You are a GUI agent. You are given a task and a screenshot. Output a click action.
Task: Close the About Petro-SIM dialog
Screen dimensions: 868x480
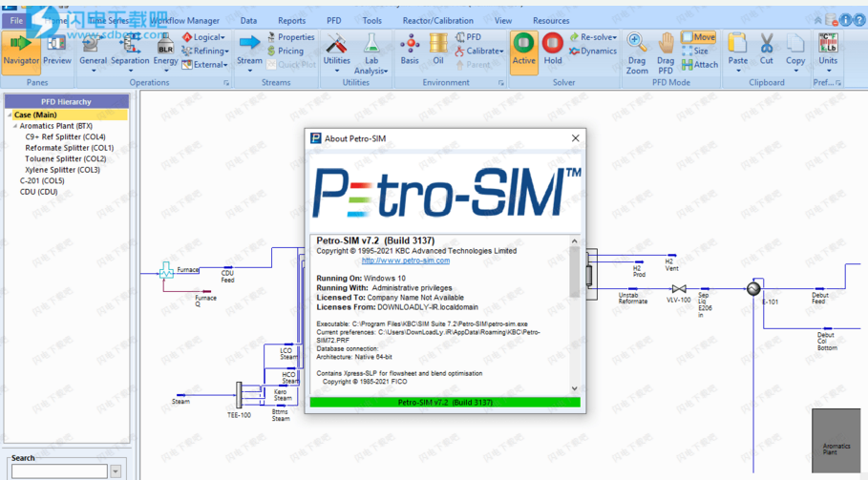(576, 138)
